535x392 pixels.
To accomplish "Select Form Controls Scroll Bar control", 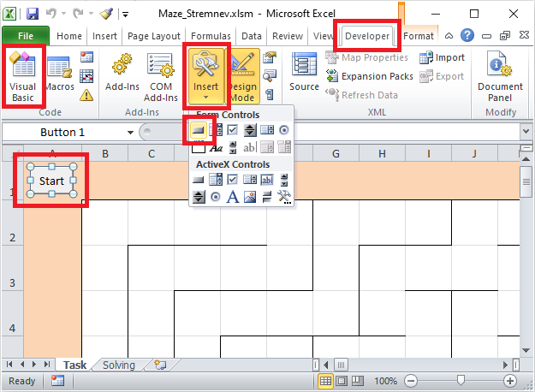I will pyautogui.click(x=233, y=147).
